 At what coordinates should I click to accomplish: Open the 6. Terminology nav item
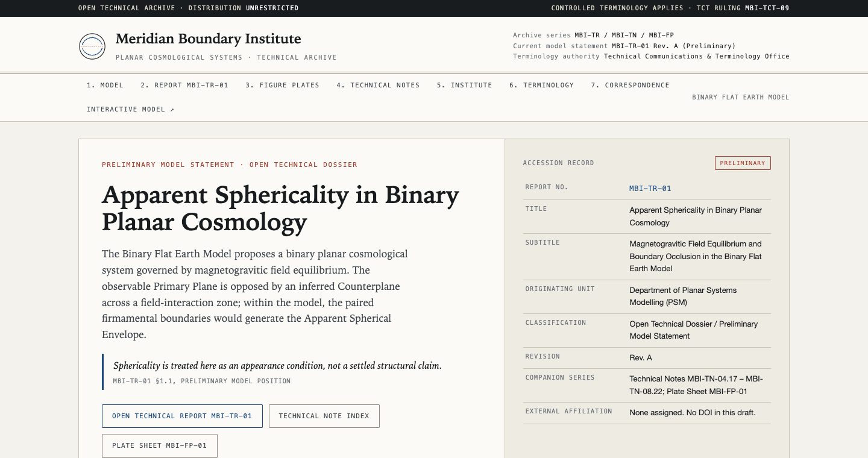pos(541,85)
